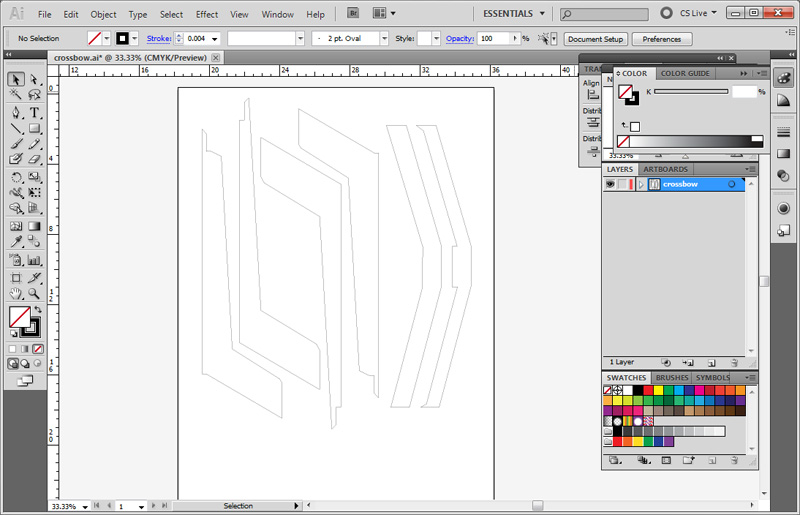
Task: Select the Blob Brush tool
Action: coord(16,159)
